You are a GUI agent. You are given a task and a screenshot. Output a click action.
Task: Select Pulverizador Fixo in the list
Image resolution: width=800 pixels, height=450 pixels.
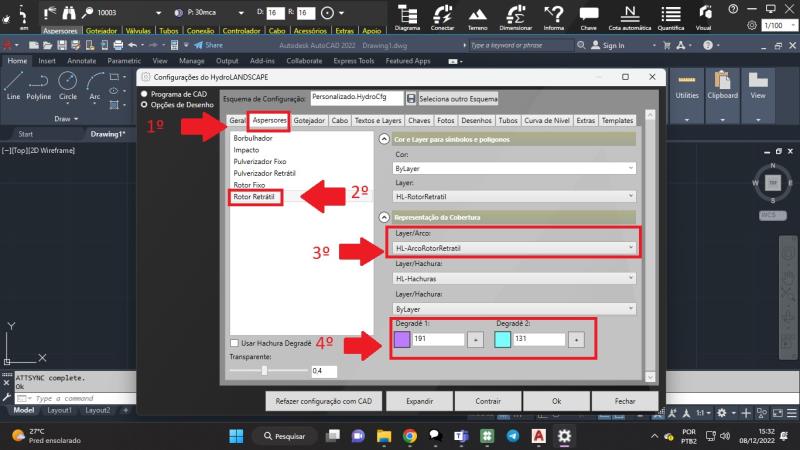pyautogui.click(x=260, y=162)
